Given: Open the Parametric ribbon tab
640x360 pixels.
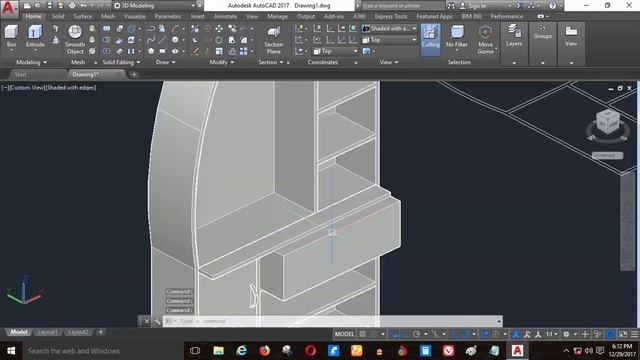Looking at the screenshot, I should coord(168,16).
